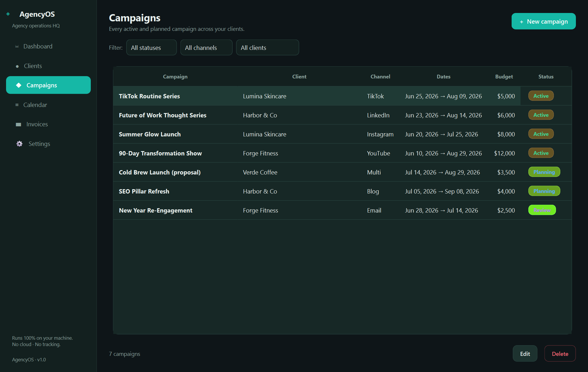Select the TikTok Routine Series campaign
The image size is (588, 372).
point(342,96)
